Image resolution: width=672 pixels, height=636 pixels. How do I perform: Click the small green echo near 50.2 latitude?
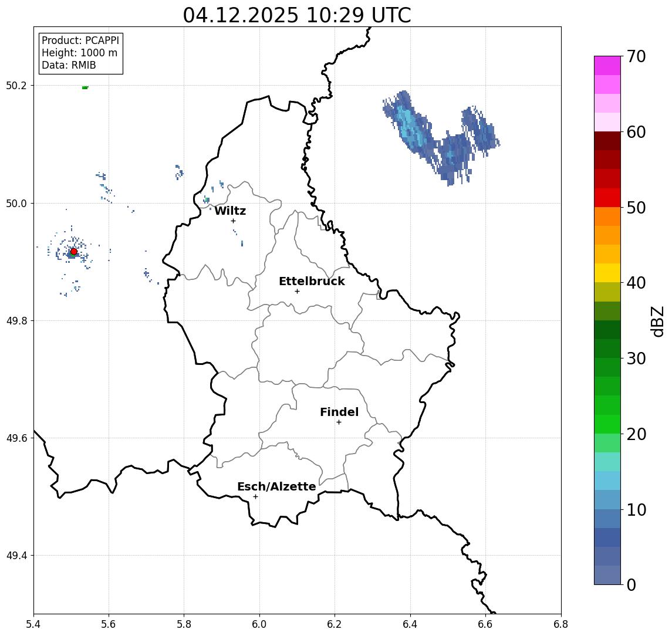click(85, 87)
